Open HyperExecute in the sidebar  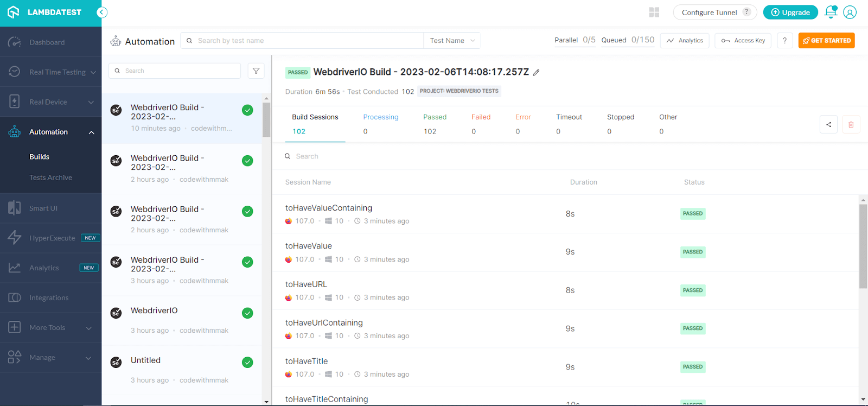point(51,238)
